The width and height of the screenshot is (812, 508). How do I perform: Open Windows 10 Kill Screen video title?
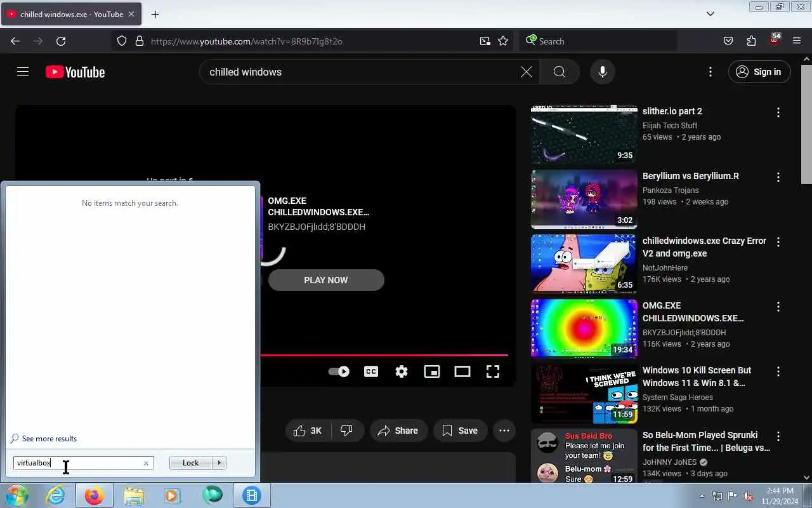(697, 377)
